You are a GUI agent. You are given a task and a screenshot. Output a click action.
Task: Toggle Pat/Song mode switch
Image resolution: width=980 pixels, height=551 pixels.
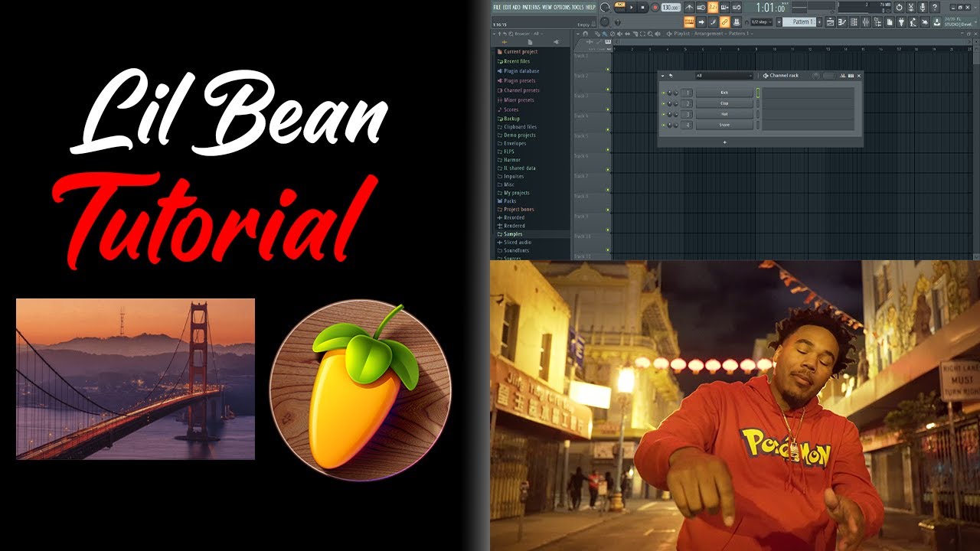621,7
